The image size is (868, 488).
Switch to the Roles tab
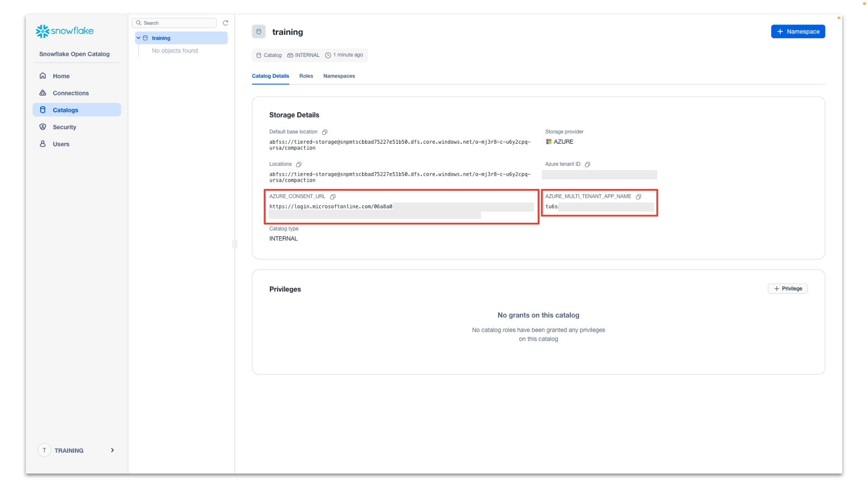pyautogui.click(x=306, y=76)
